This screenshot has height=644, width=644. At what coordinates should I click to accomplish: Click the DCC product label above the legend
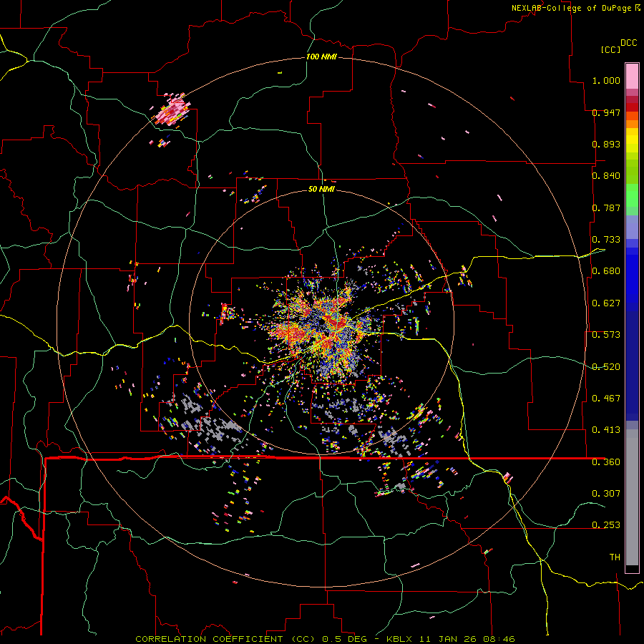629,43
